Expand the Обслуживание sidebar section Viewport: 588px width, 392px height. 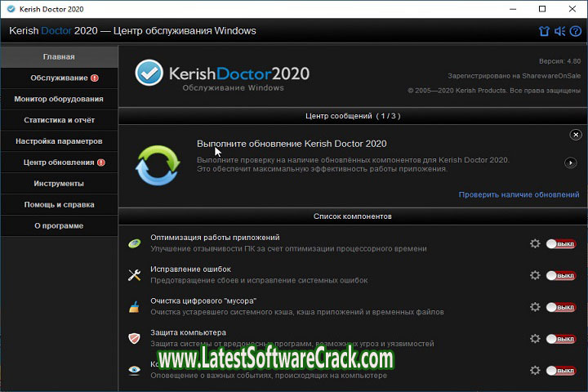tap(59, 78)
